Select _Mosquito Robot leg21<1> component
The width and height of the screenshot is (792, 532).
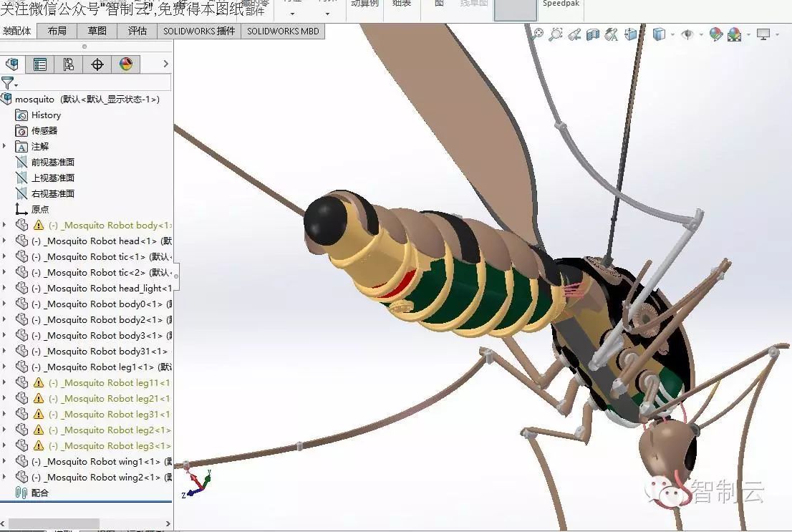click(94, 399)
